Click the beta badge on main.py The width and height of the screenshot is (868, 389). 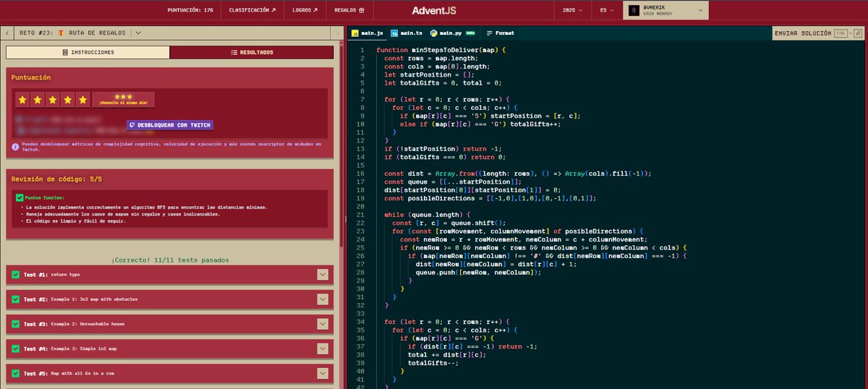point(469,33)
